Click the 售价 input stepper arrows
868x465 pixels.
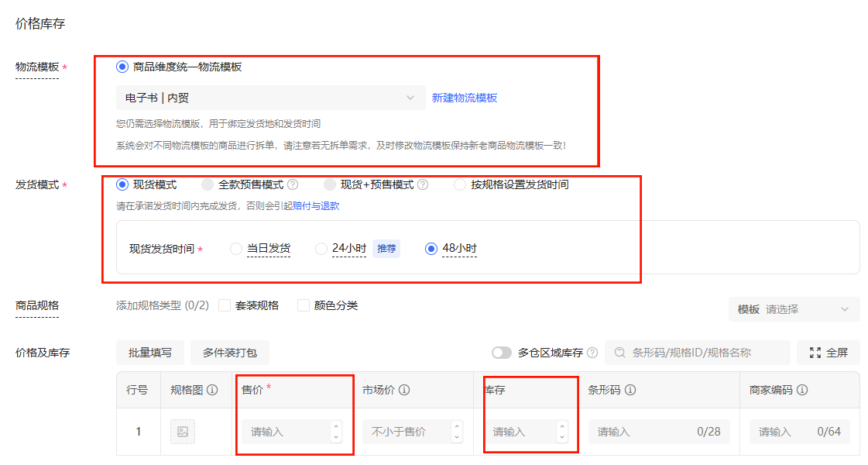point(335,432)
